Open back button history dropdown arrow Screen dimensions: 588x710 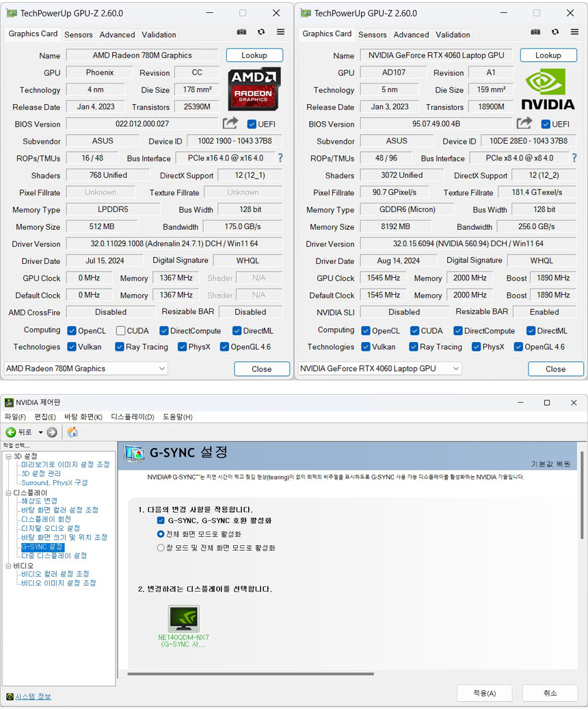[40, 432]
